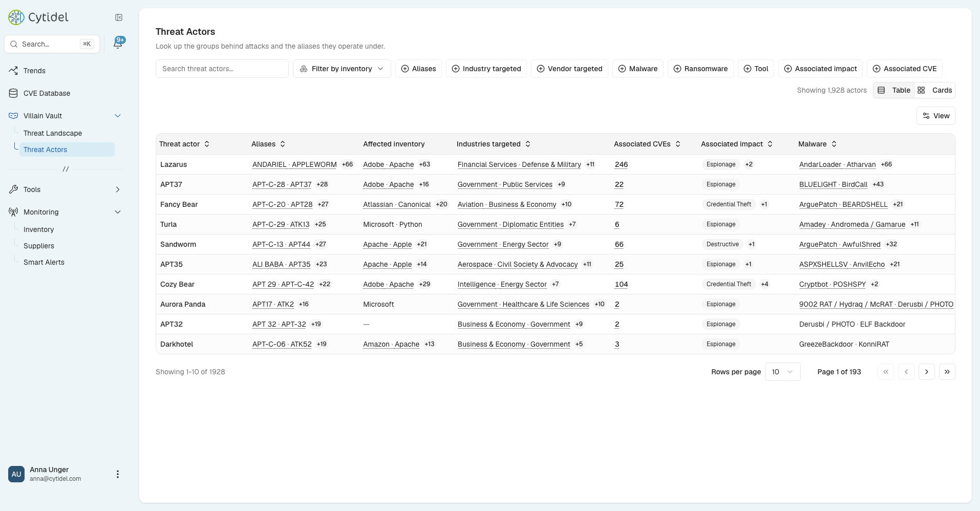Click the AU user avatar
Image resolution: width=980 pixels, height=511 pixels.
(x=16, y=474)
